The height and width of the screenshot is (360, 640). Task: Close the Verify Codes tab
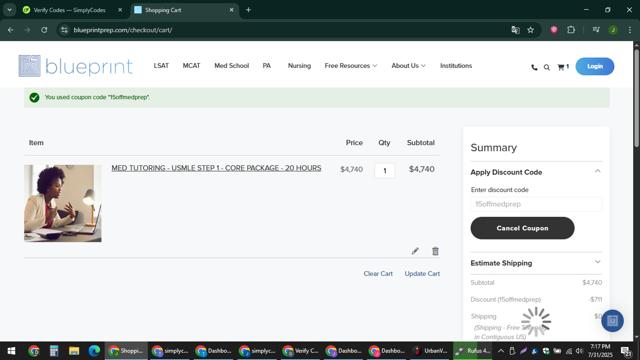[120, 10]
